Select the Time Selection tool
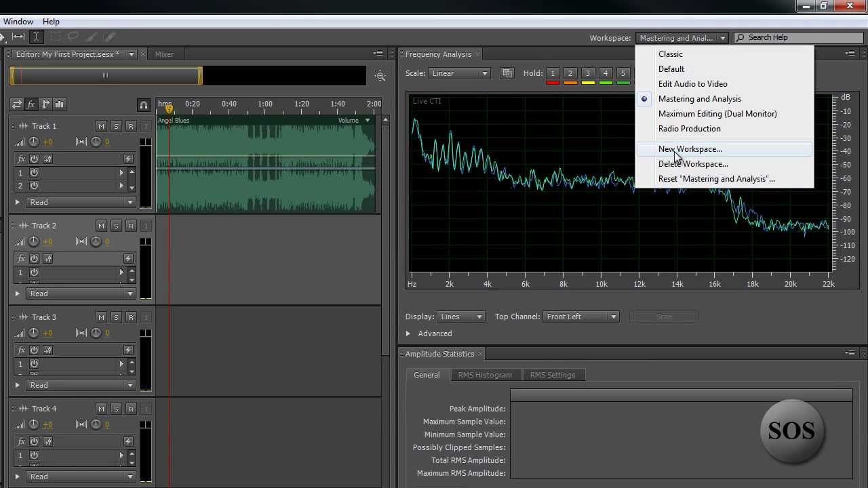Viewport: 868px width, 488px height. point(36,37)
